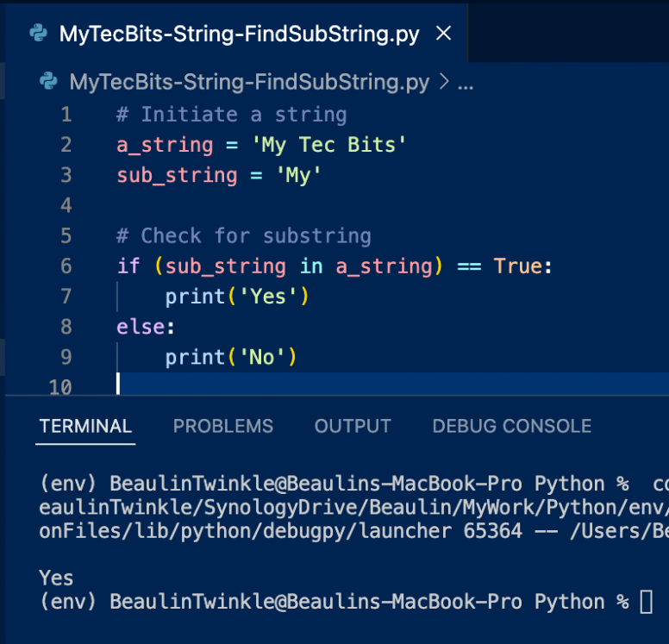This screenshot has height=644, width=669.
Task: Click line number 1 in the gutter
Action: 66,115
